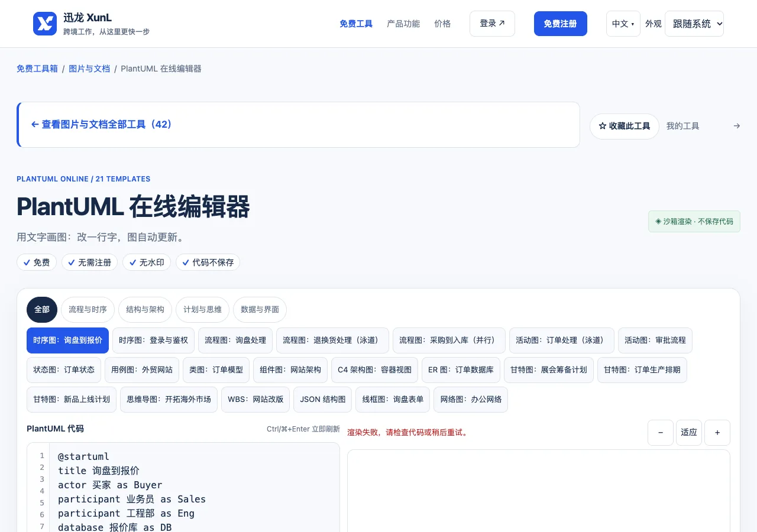Choose template 类图：订单模型
This screenshot has width=757, height=532.
[216, 370]
